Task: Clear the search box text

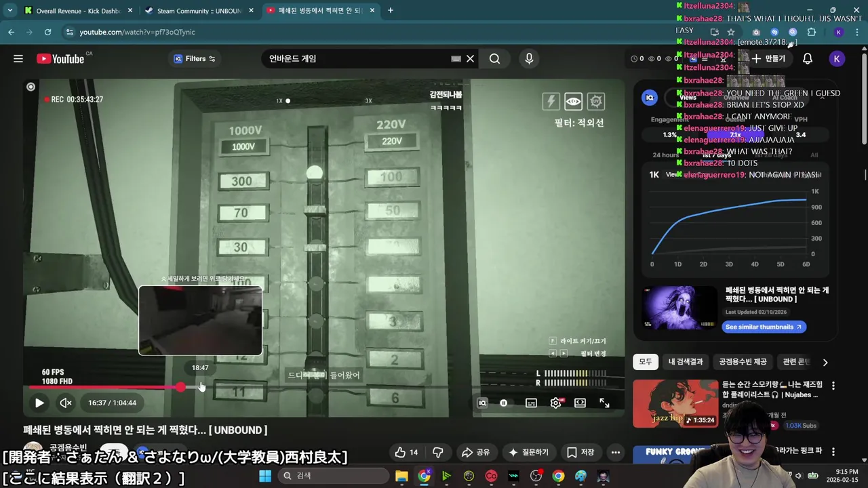Action: tap(470, 59)
